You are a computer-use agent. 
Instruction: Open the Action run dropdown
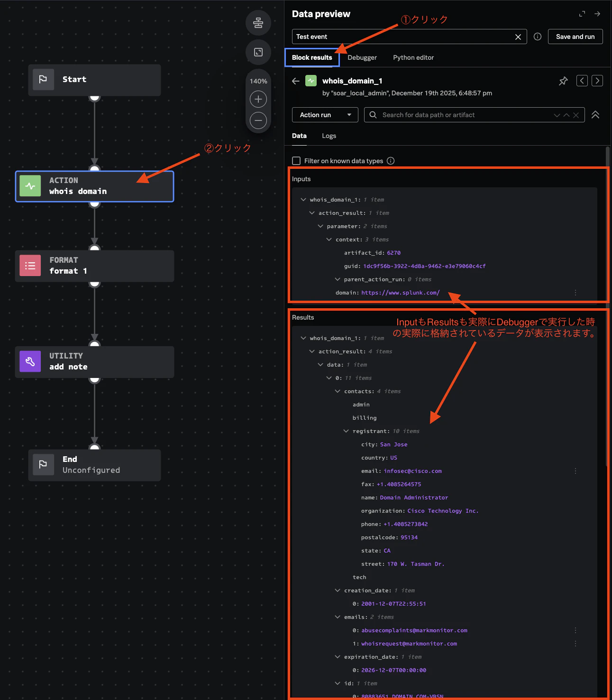325,115
